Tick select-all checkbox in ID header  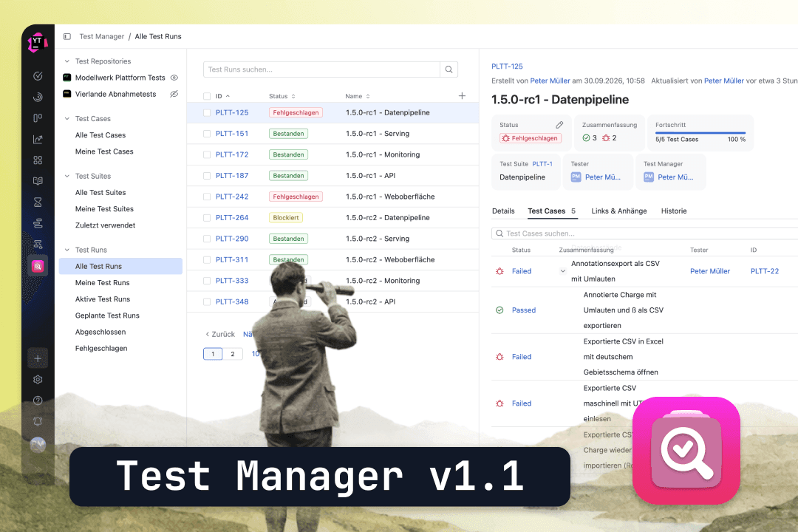[207, 96]
